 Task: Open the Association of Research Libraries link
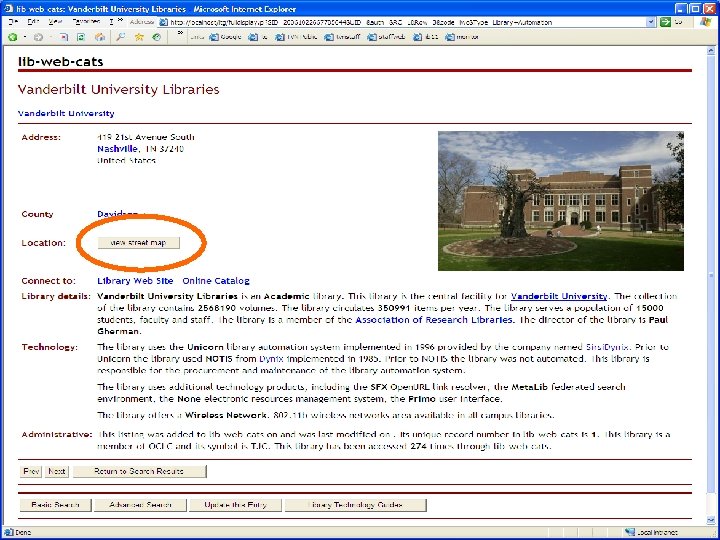(x=433, y=320)
